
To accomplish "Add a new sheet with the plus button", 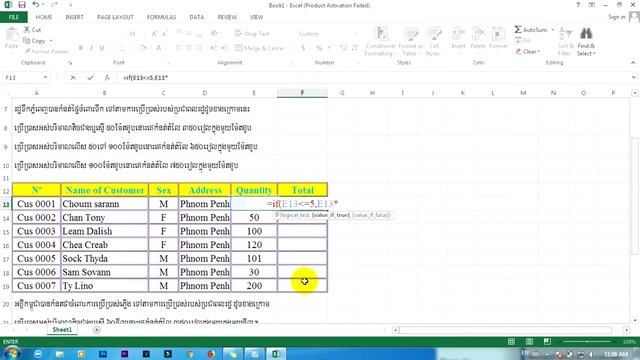I will click(97, 330).
